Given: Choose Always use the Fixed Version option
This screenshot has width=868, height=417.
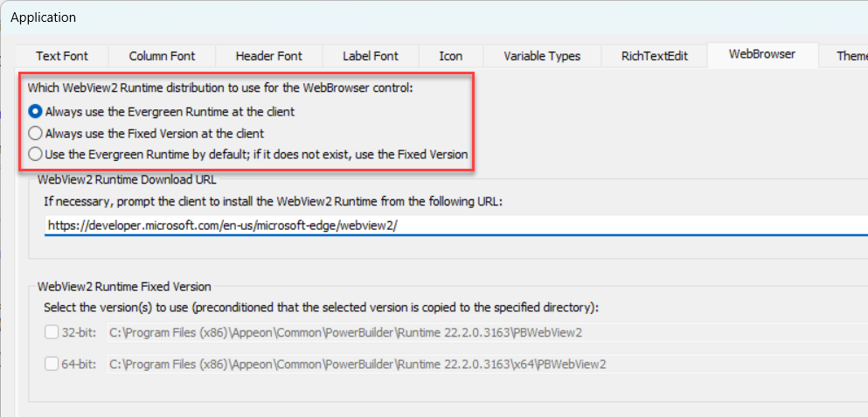Looking at the screenshot, I should point(36,134).
